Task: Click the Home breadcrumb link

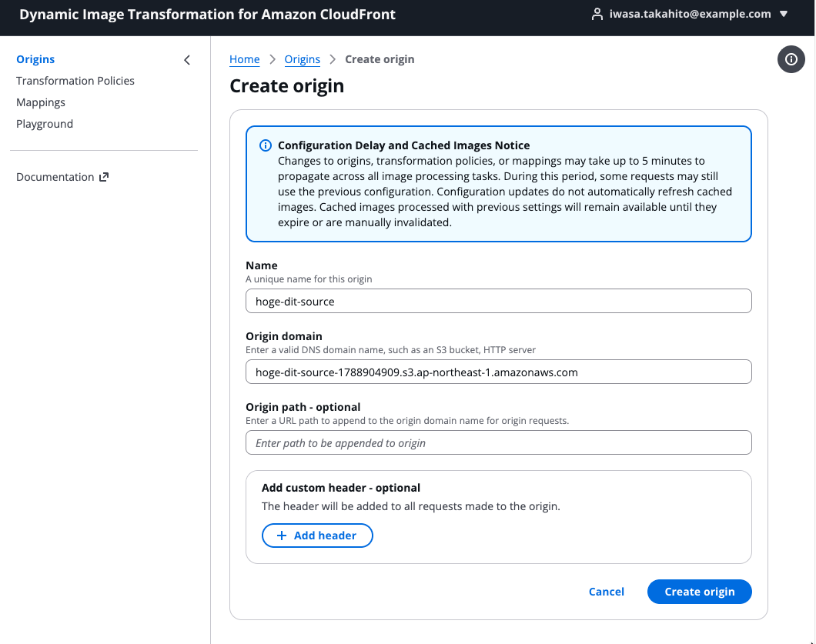Action: click(x=245, y=59)
